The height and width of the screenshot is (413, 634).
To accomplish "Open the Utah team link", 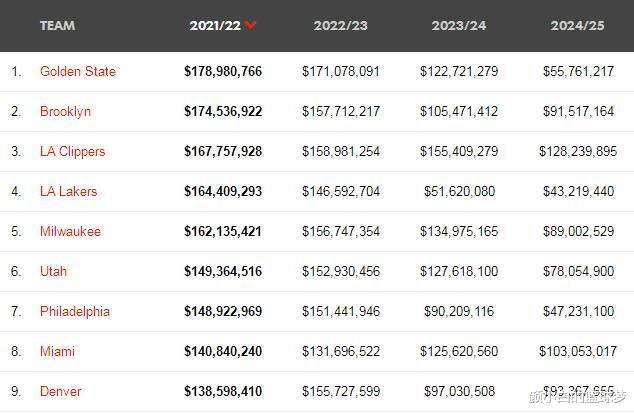I will click(53, 271).
